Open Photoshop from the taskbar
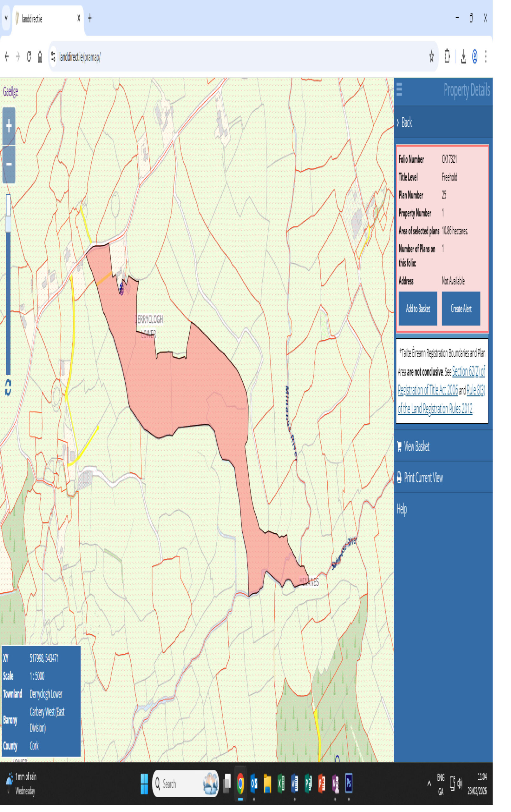This screenshot has height=812, width=511. coord(348,784)
